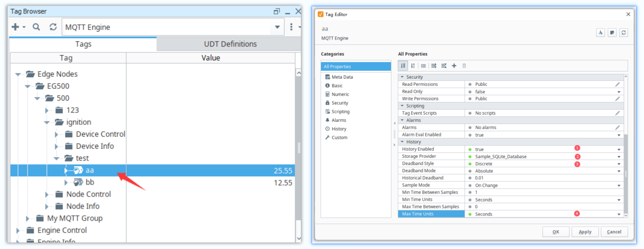Collapse all property categories
The width and height of the screenshot is (644, 249).
[444, 66]
